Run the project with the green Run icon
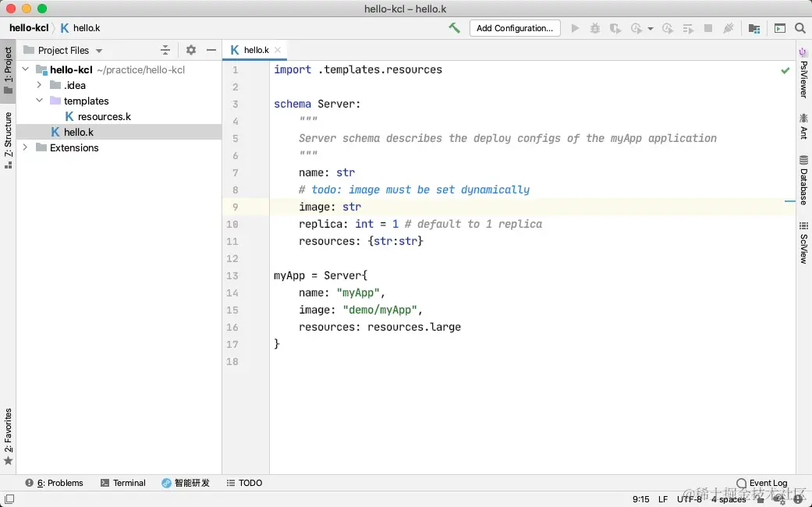The height and width of the screenshot is (507, 812). tap(575, 28)
